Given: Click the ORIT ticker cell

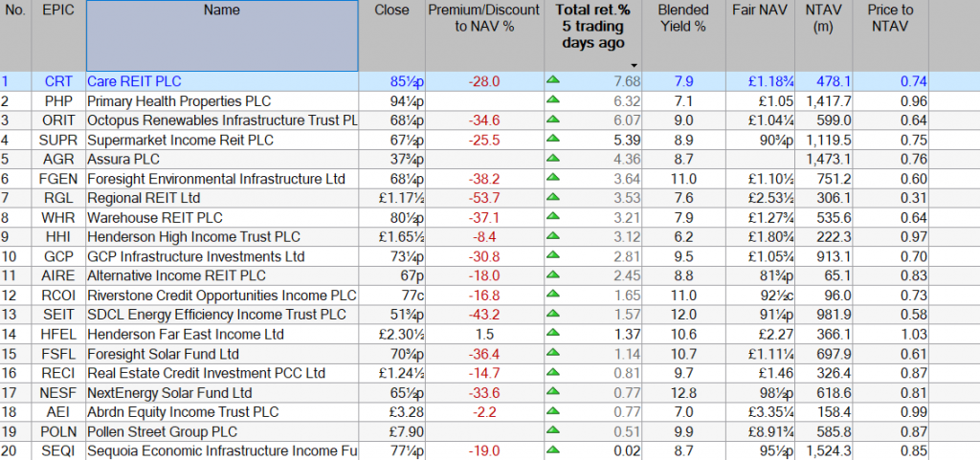Looking at the screenshot, I should pyautogui.click(x=58, y=120).
